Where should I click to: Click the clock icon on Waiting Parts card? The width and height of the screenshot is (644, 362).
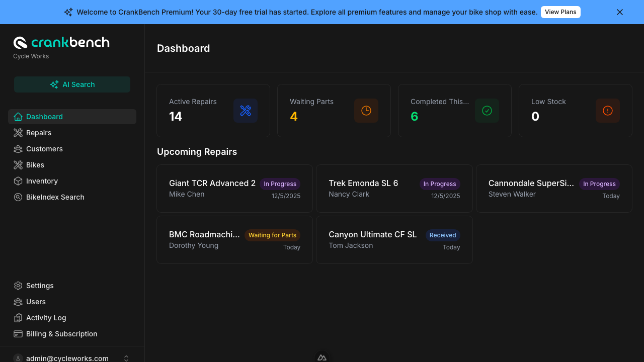366,111
